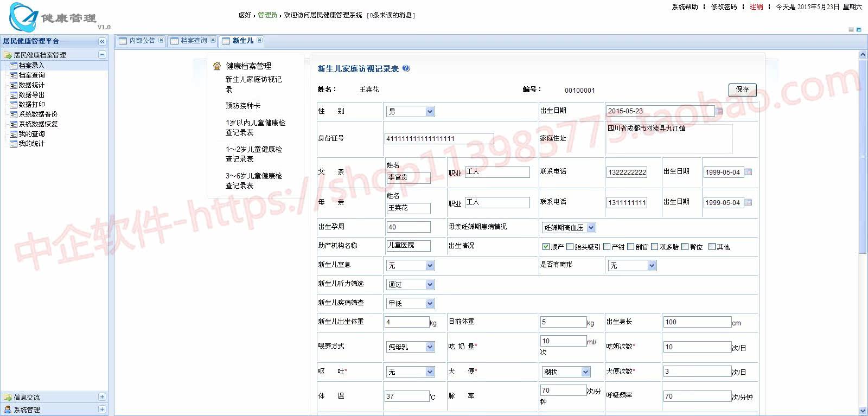Open the calendar picker for the father's 出生日期
The image size is (868, 416).
[748, 172]
